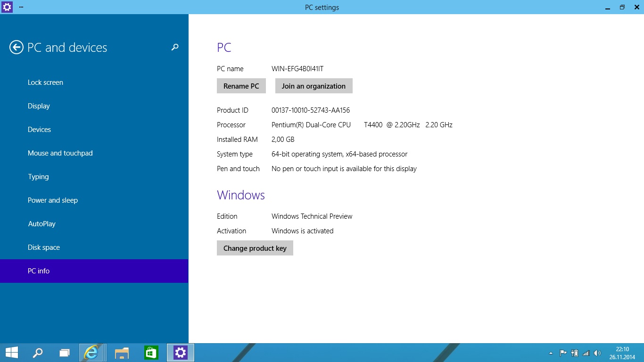Click the Rename PC button
644x362 pixels.
point(241,86)
